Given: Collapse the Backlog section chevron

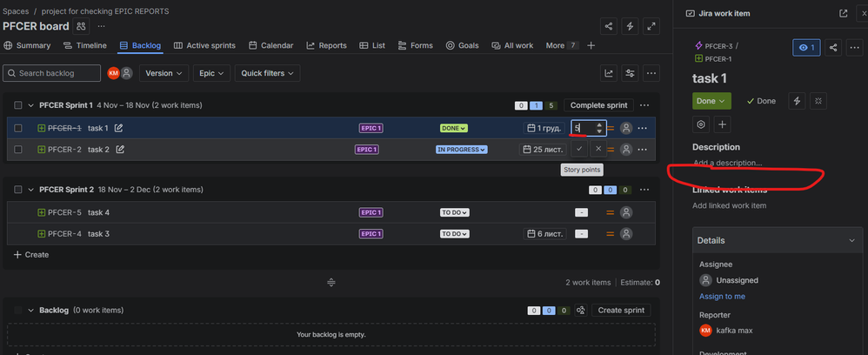Looking at the screenshot, I should [x=31, y=310].
